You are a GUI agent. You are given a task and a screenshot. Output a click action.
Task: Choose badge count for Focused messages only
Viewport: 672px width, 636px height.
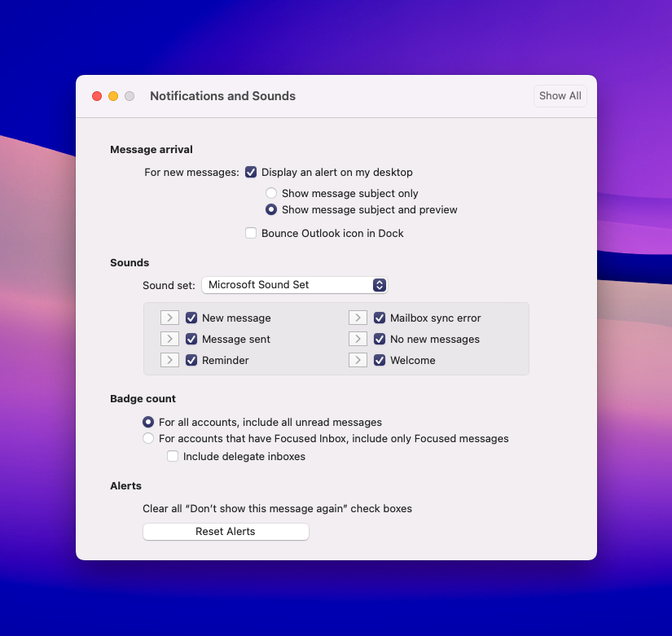coord(148,438)
